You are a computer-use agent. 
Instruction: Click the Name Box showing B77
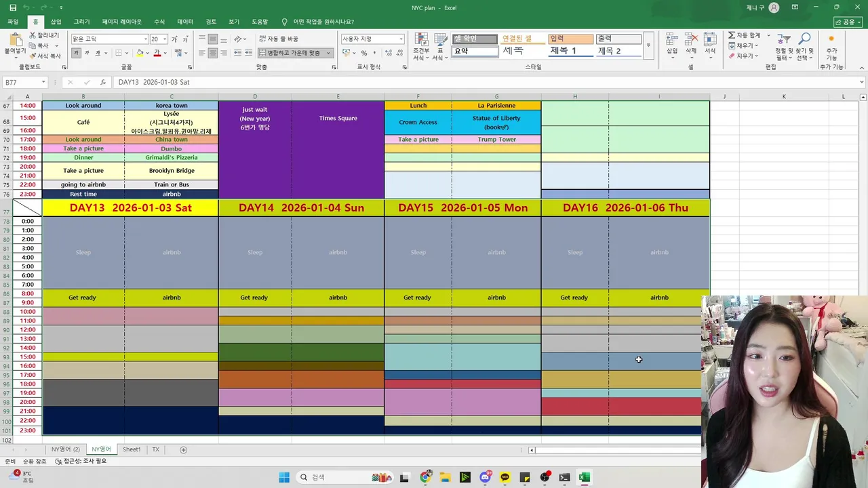click(x=25, y=82)
